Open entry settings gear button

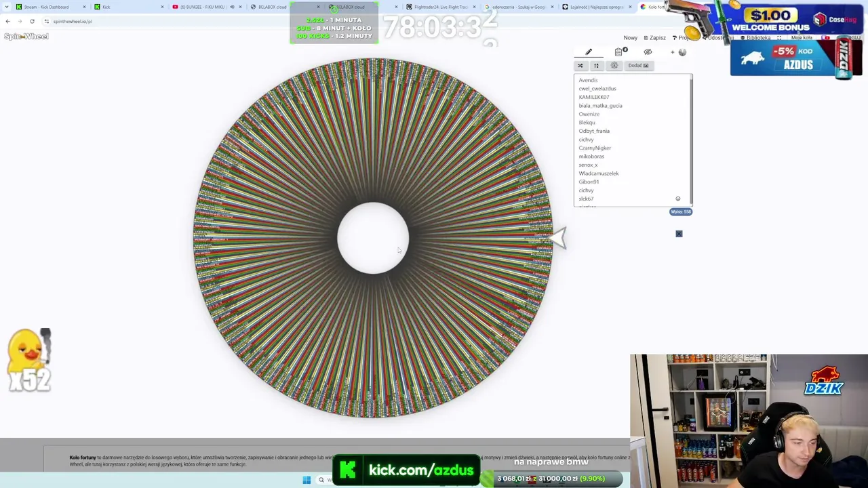(614, 66)
